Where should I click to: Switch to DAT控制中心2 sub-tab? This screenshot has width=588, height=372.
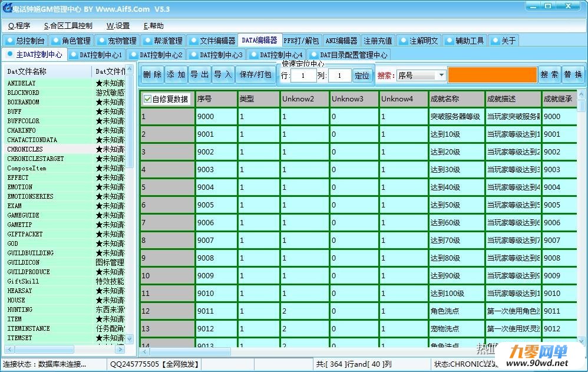(x=156, y=55)
